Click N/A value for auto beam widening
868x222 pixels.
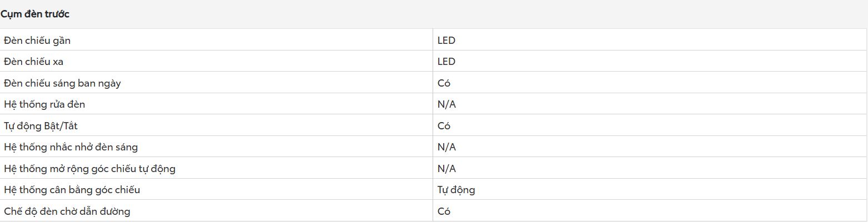tap(446, 168)
